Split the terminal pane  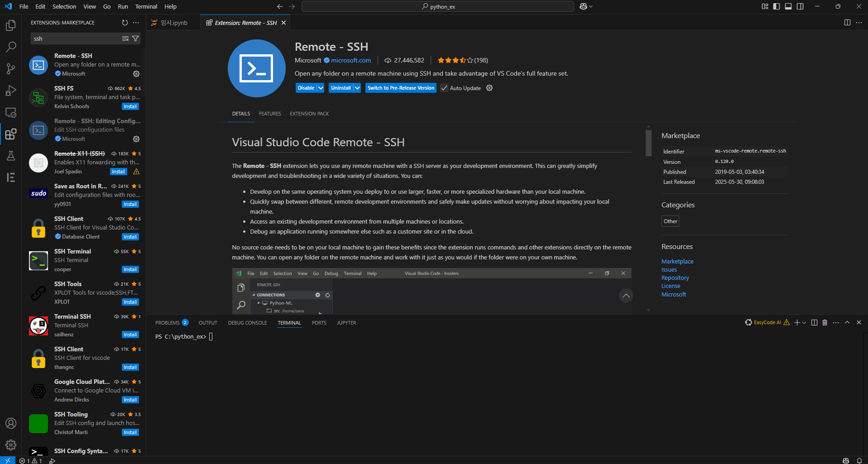814,322
